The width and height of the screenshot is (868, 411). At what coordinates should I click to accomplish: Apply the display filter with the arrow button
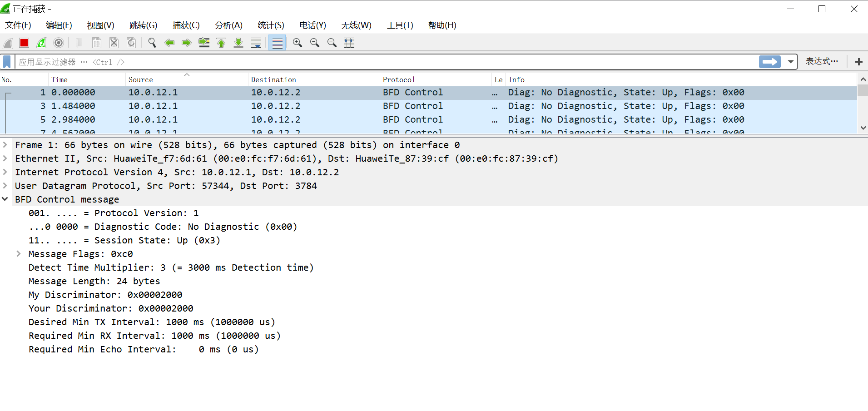[770, 62]
